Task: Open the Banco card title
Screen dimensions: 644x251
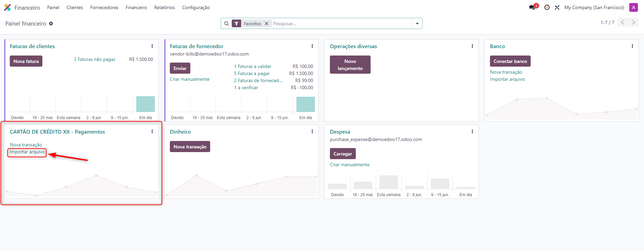Action: coord(497,46)
